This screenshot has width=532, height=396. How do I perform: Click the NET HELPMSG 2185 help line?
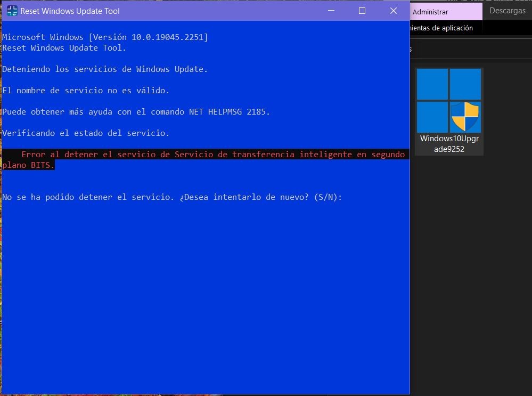(136, 112)
